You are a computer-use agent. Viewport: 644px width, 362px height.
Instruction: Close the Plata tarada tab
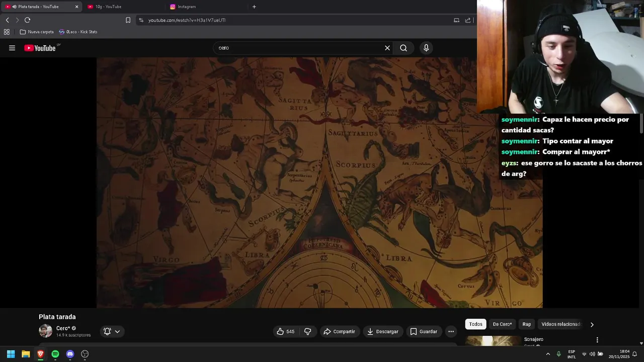click(76, 7)
